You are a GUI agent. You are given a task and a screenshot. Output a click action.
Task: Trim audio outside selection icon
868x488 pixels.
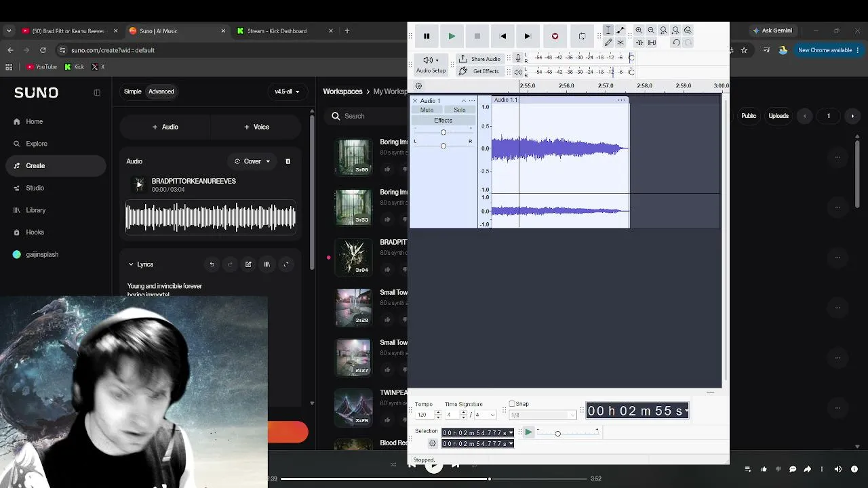(639, 43)
